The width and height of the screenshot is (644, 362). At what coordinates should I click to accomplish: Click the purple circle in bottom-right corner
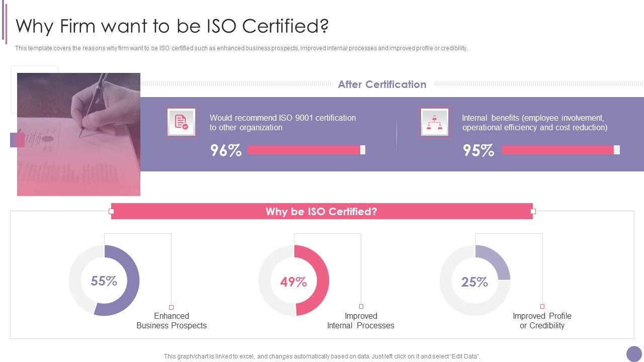[634, 353]
